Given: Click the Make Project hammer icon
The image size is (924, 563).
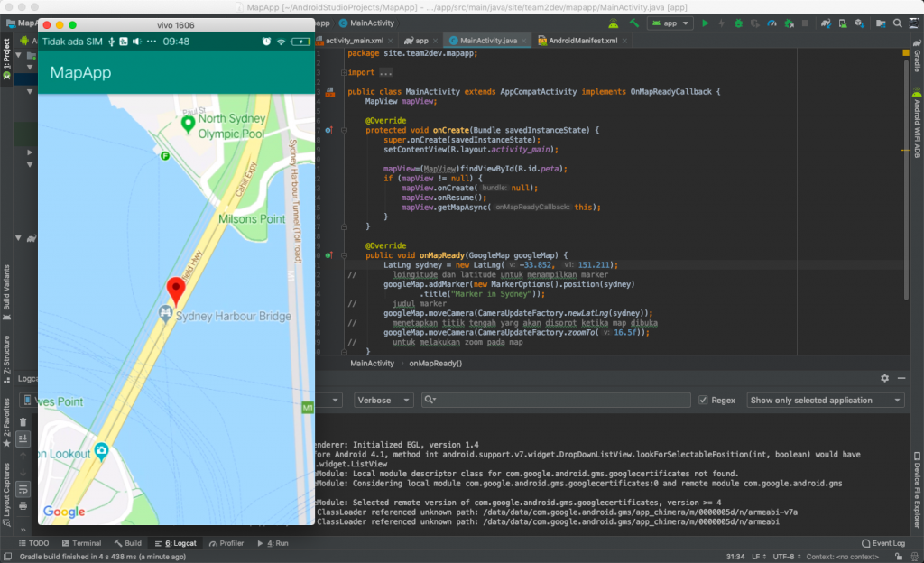Looking at the screenshot, I should [634, 23].
